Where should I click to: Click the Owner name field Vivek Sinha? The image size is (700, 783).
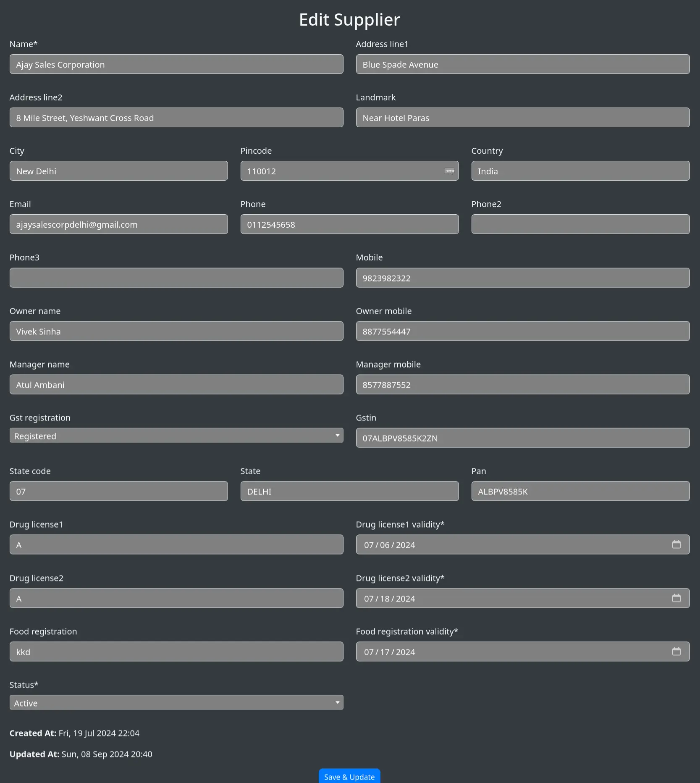point(176,331)
